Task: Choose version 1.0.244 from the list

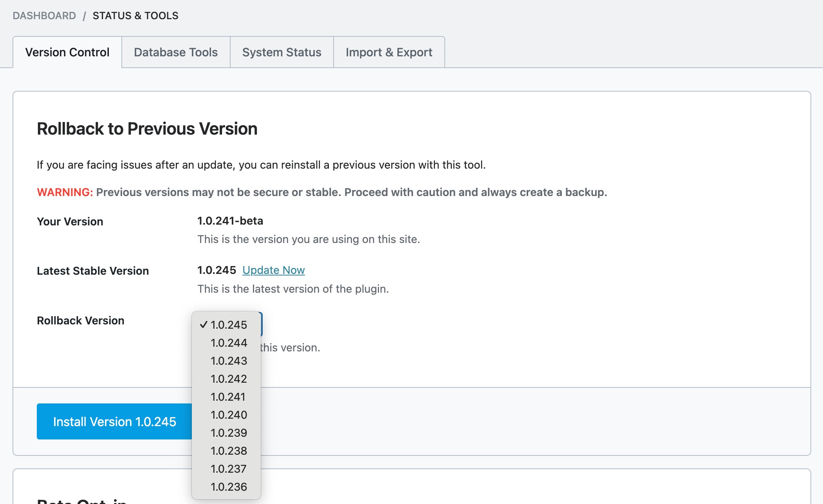Action: (229, 343)
